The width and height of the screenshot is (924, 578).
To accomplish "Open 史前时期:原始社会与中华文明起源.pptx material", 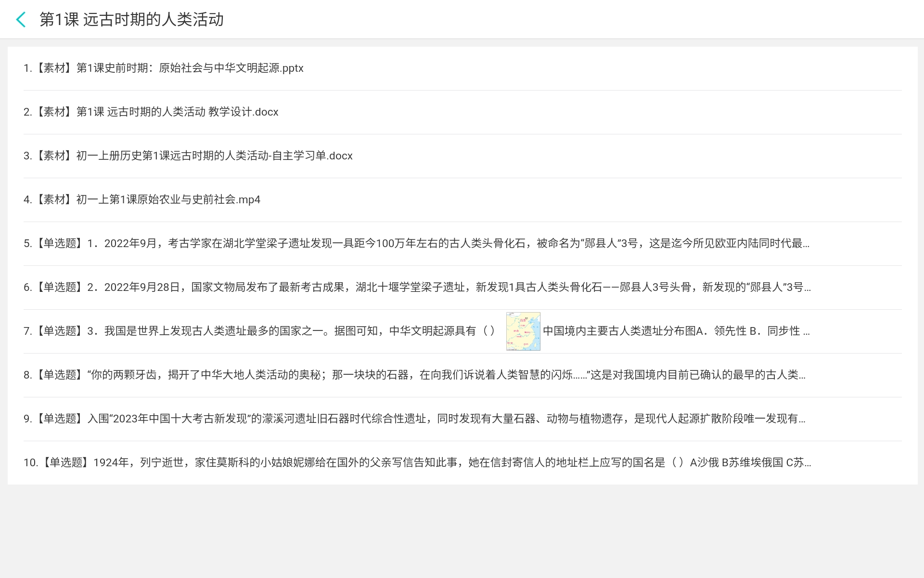I will pyautogui.click(x=190, y=68).
